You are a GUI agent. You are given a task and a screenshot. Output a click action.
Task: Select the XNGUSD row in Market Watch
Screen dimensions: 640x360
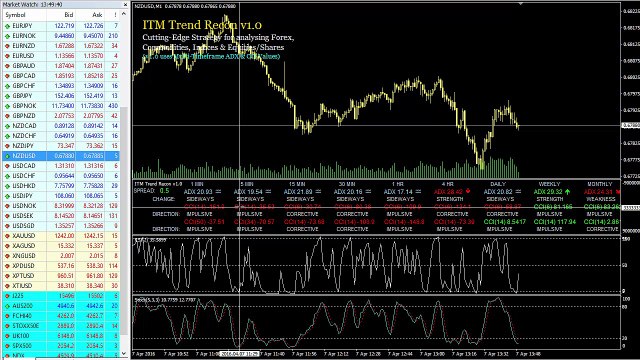point(61,256)
